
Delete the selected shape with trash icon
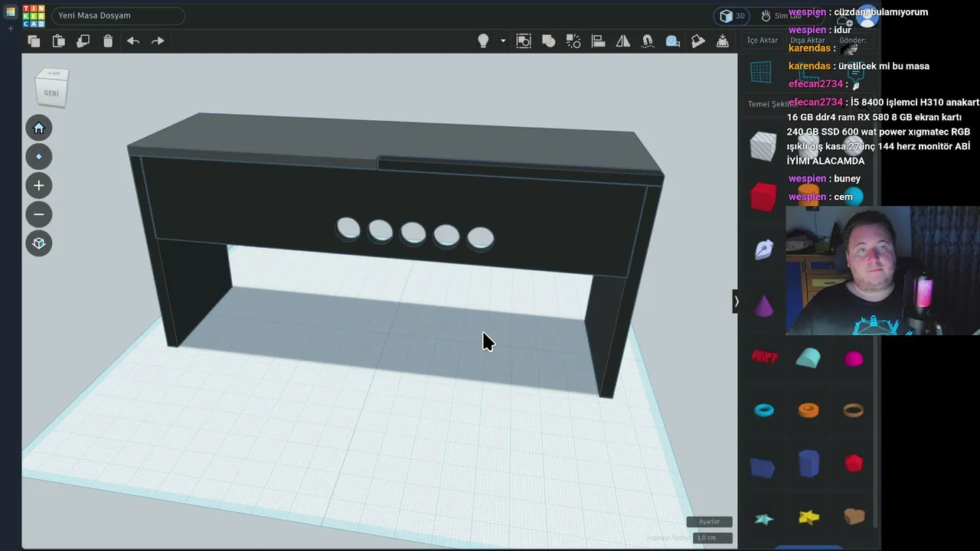pyautogui.click(x=108, y=41)
